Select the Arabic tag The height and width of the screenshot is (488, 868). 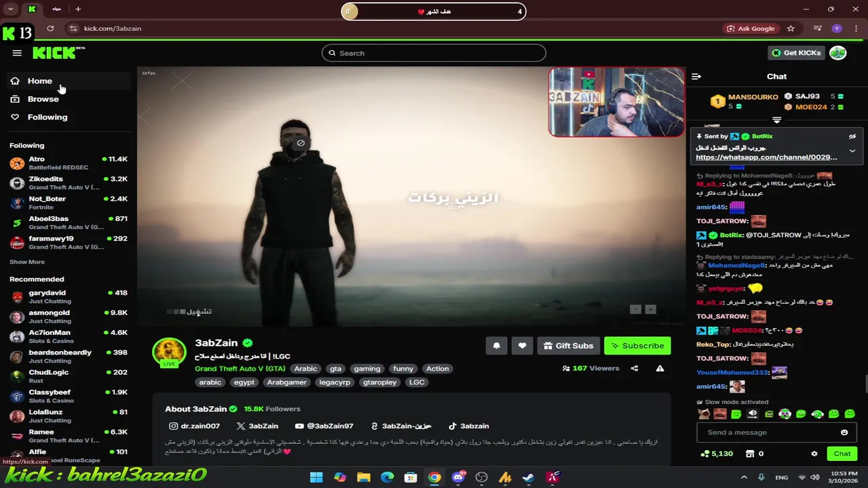pyautogui.click(x=305, y=369)
